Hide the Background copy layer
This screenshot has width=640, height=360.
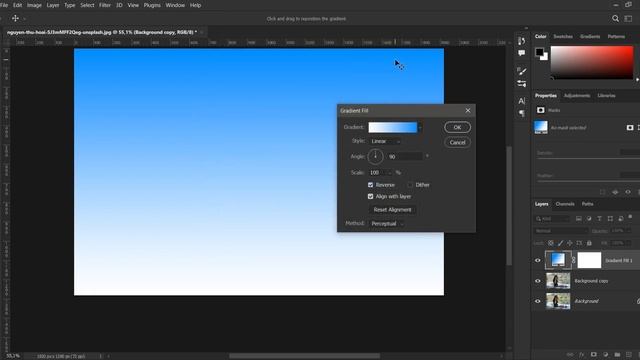538,281
